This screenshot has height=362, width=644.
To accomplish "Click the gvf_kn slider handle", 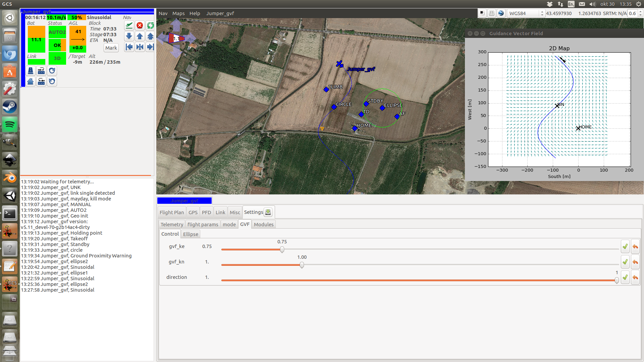I will click(302, 265).
